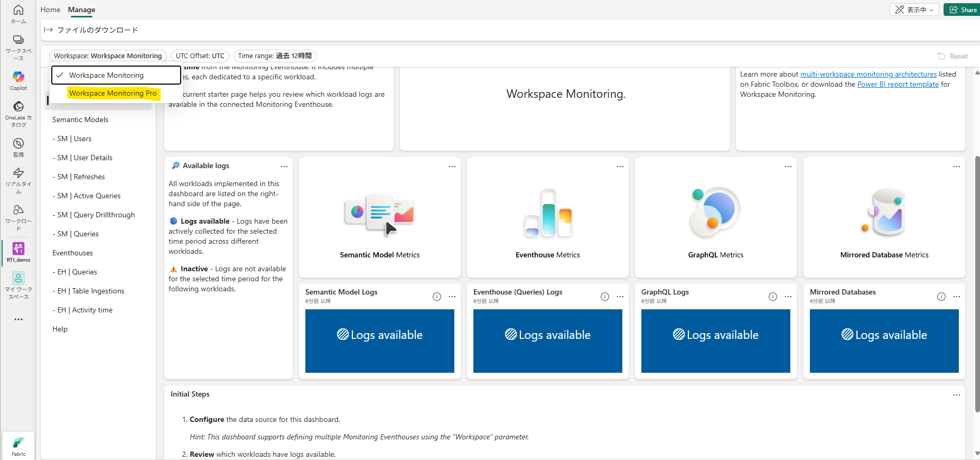Go to SM | Queries page
980x460 pixels.
[76, 234]
